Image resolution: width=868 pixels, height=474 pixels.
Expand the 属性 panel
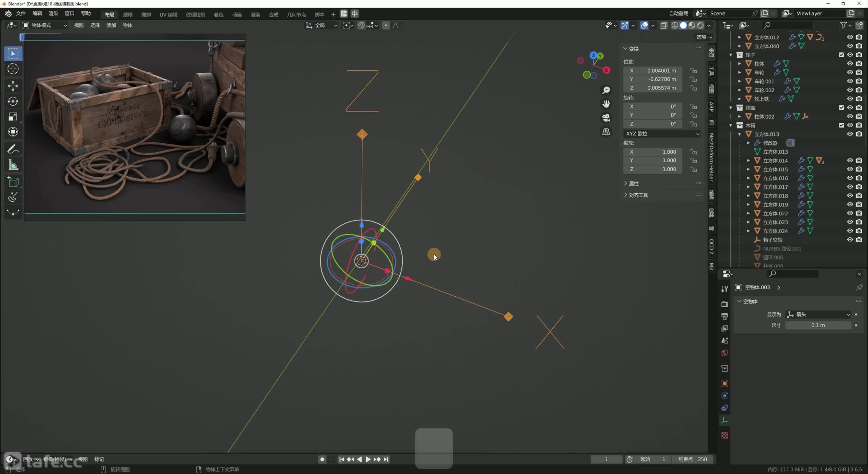click(633, 184)
